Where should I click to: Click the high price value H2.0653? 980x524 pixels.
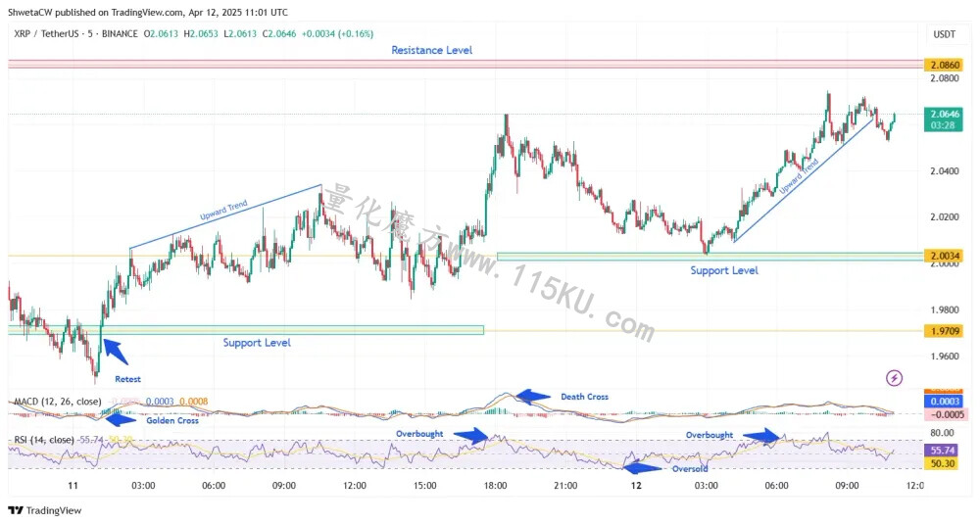pyautogui.click(x=201, y=33)
